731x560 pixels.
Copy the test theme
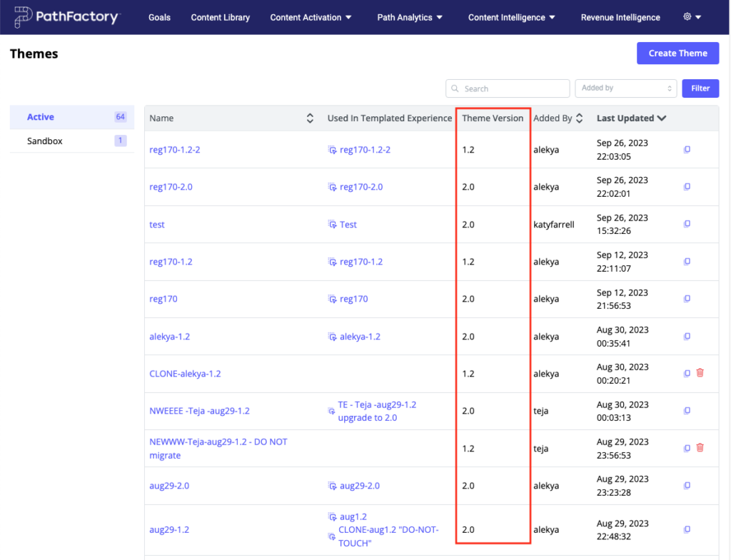coord(686,223)
